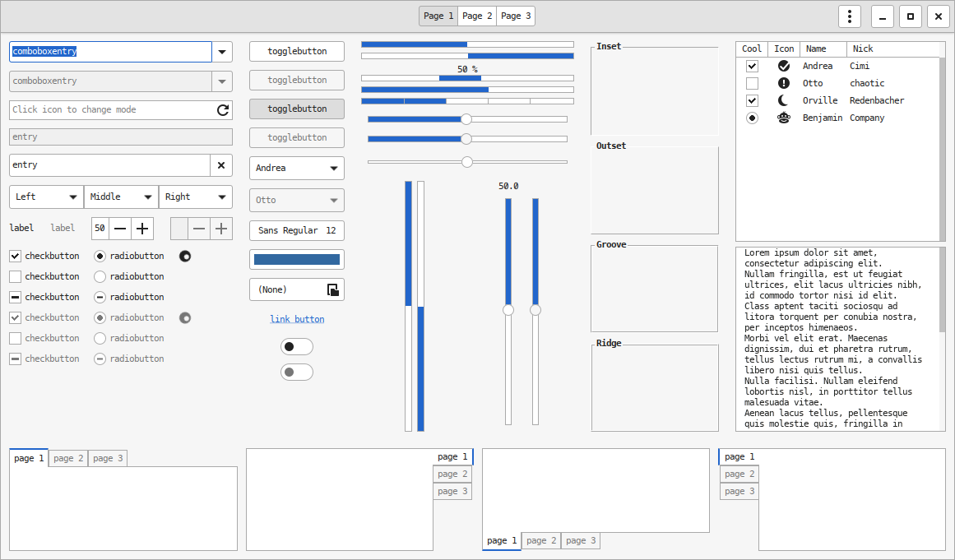
Task: Click the moon icon in Orville row
Action: click(x=784, y=100)
